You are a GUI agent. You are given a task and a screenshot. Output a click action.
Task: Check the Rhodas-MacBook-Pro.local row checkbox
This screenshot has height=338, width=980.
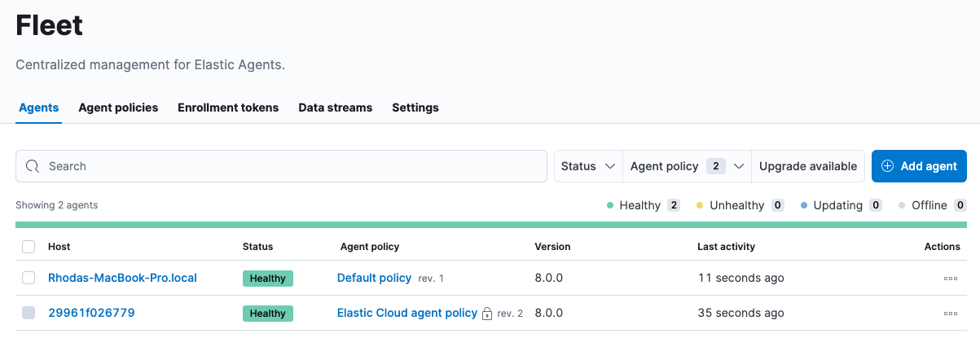(29, 279)
